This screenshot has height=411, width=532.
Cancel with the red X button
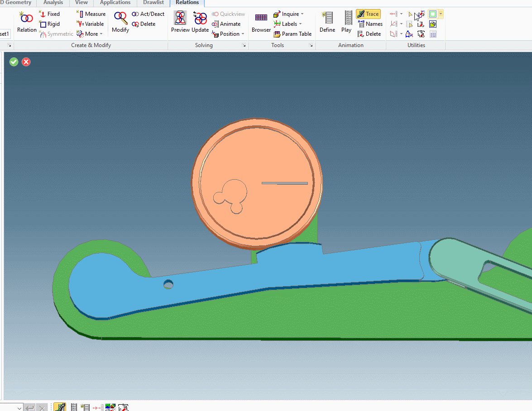click(26, 62)
